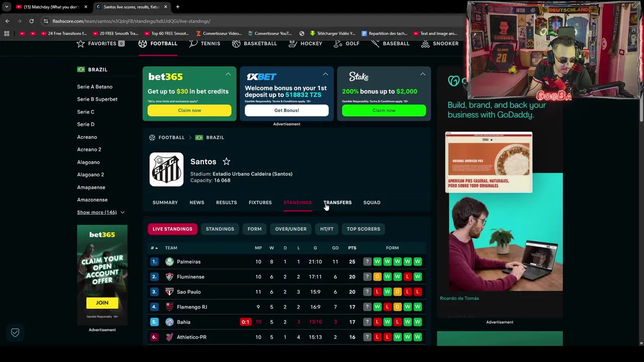
Task: Click FOOTBALL breadcrumb link
Action: 172,138
